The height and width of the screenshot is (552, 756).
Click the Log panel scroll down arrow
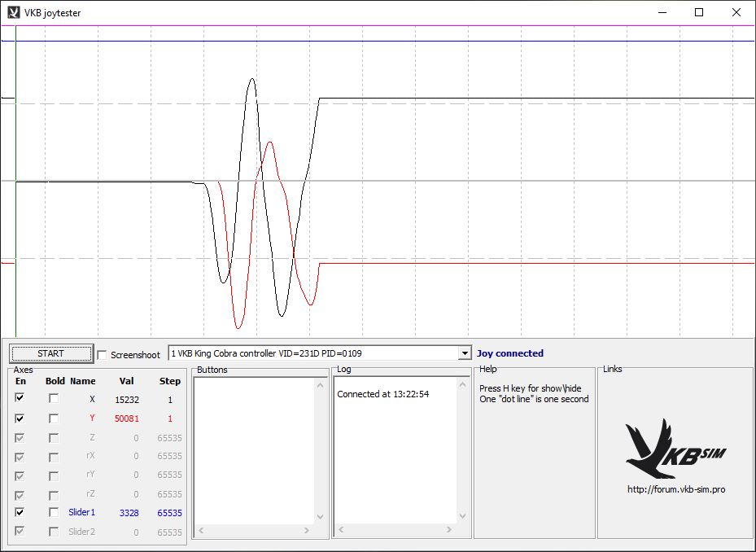pos(462,516)
